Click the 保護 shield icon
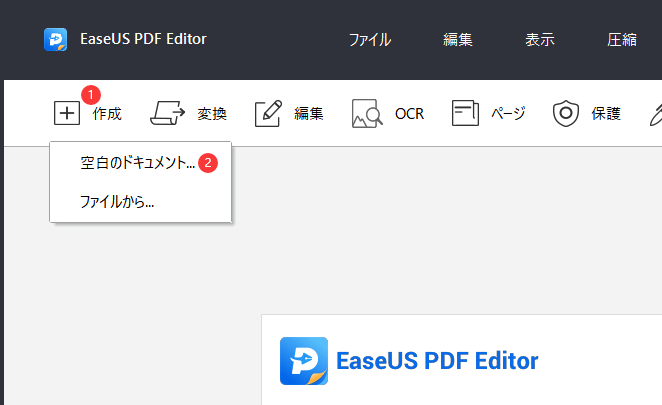Screen dimensions: 662x405 point(566,113)
